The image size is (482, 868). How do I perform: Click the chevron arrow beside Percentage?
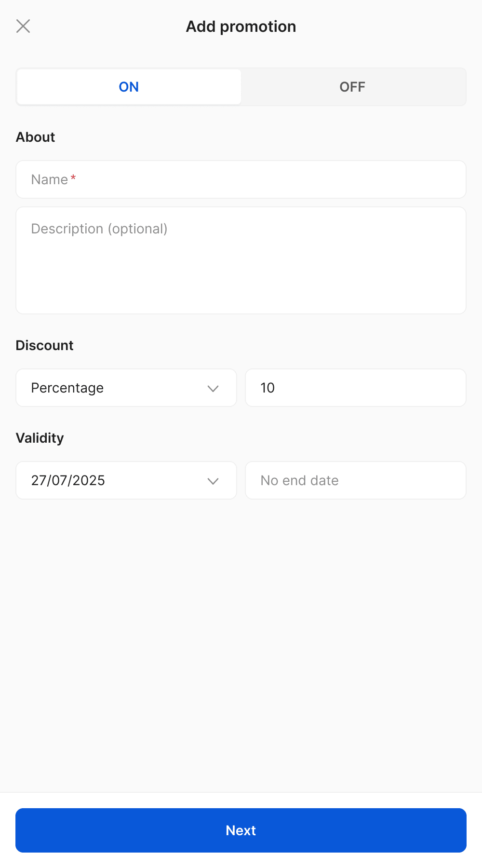click(213, 388)
